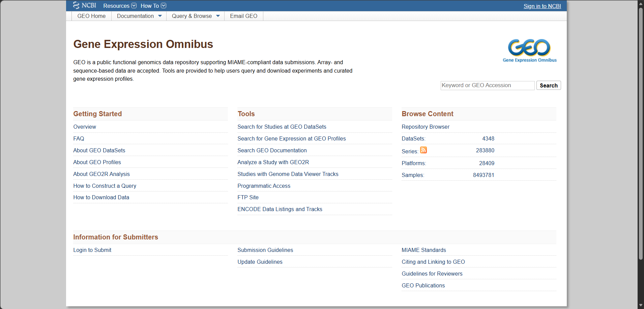The image size is (644, 309).
Task: Open the Repository Browser link
Action: (426, 127)
